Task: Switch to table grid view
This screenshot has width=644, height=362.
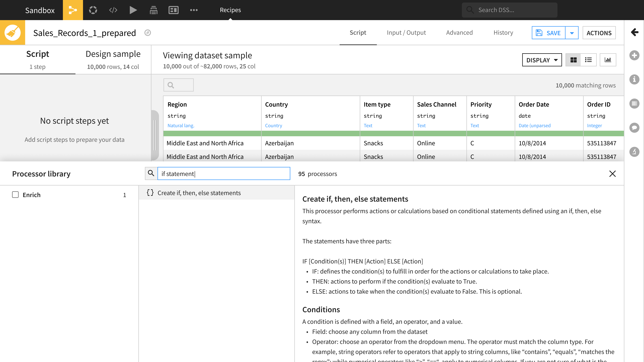Action: click(x=573, y=60)
